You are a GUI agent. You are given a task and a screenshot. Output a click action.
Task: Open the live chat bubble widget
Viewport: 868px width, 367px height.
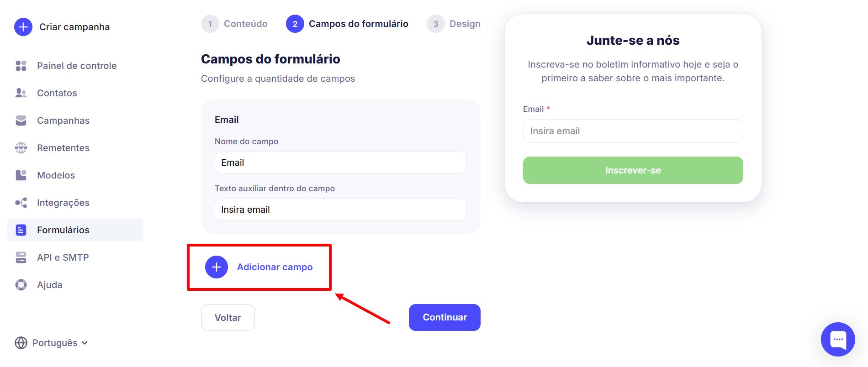[837, 339]
